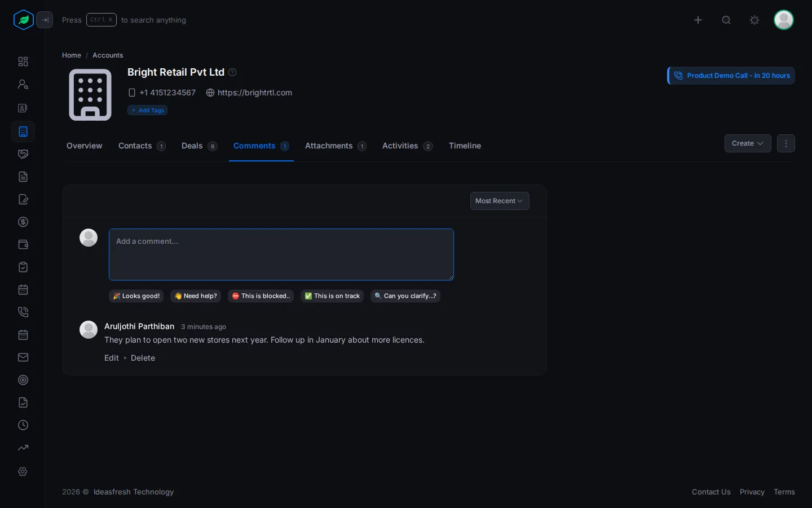Image resolution: width=812 pixels, height=508 pixels.
Task: Toggle the light/dark theme sun icon
Action: (754, 20)
